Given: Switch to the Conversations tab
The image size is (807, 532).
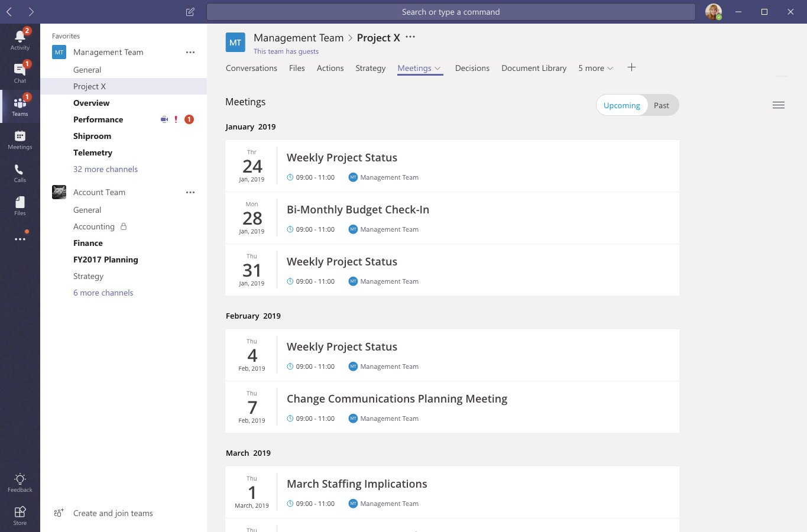Looking at the screenshot, I should (251, 68).
